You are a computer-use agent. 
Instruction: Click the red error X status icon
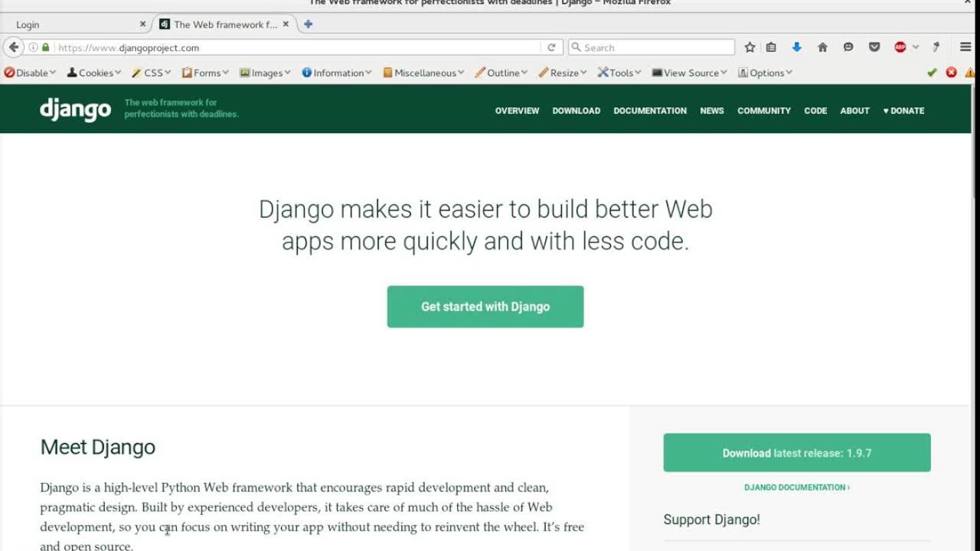951,73
